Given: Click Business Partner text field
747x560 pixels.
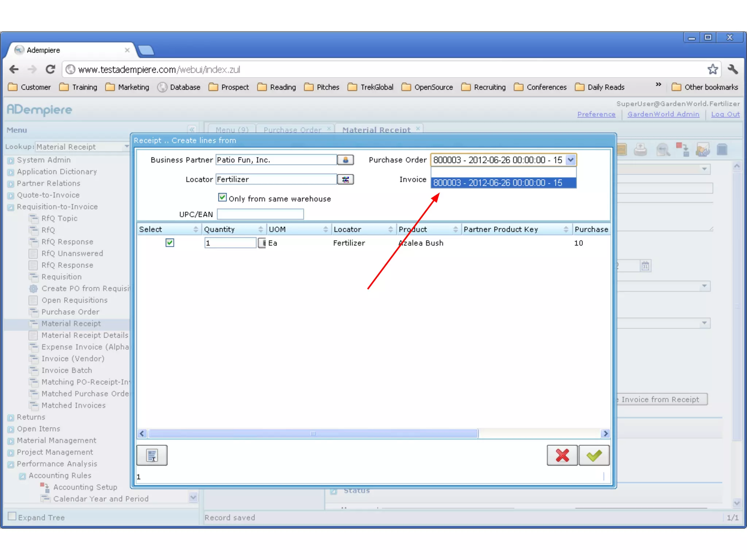Looking at the screenshot, I should tap(276, 160).
